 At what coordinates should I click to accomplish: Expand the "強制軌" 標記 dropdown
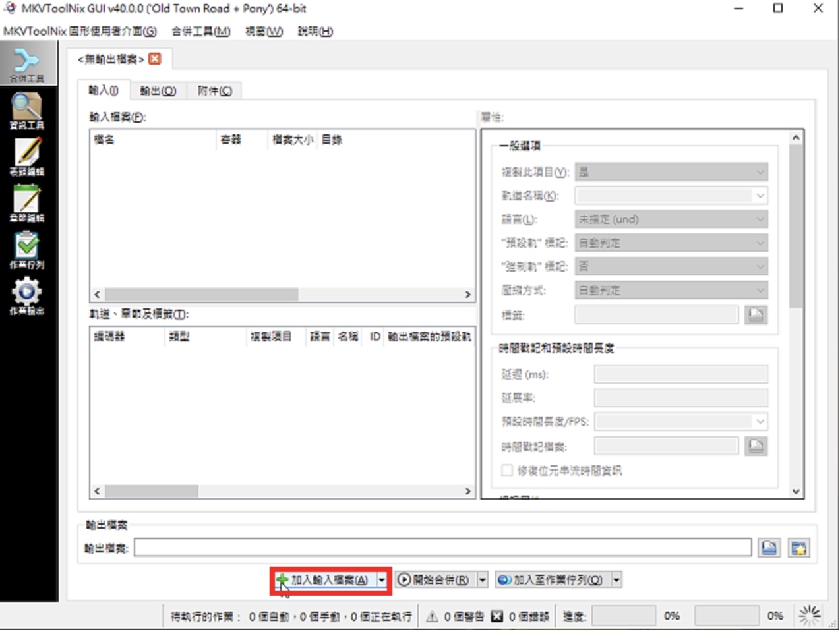(x=671, y=266)
